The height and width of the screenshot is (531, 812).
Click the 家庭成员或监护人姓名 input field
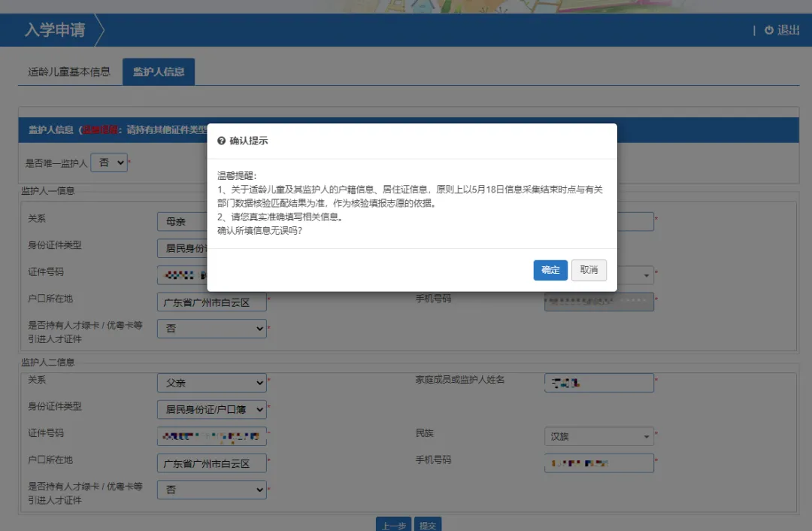coord(598,383)
